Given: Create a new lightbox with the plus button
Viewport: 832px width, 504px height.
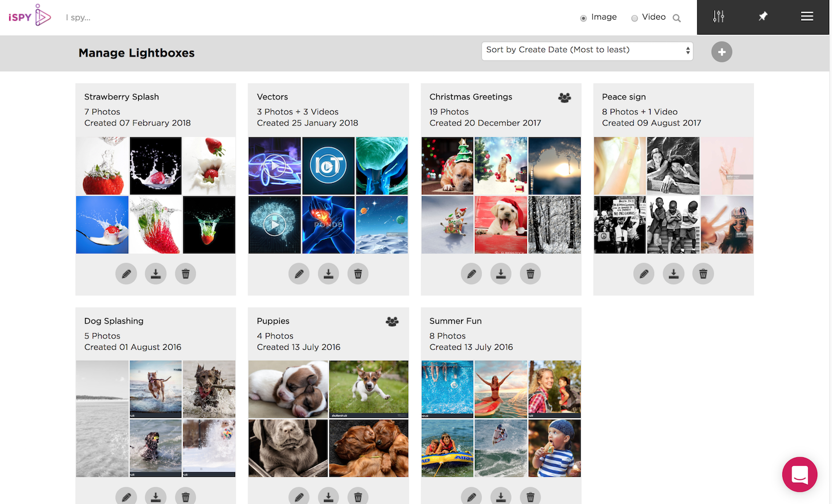Looking at the screenshot, I should [x=721, y=52].
